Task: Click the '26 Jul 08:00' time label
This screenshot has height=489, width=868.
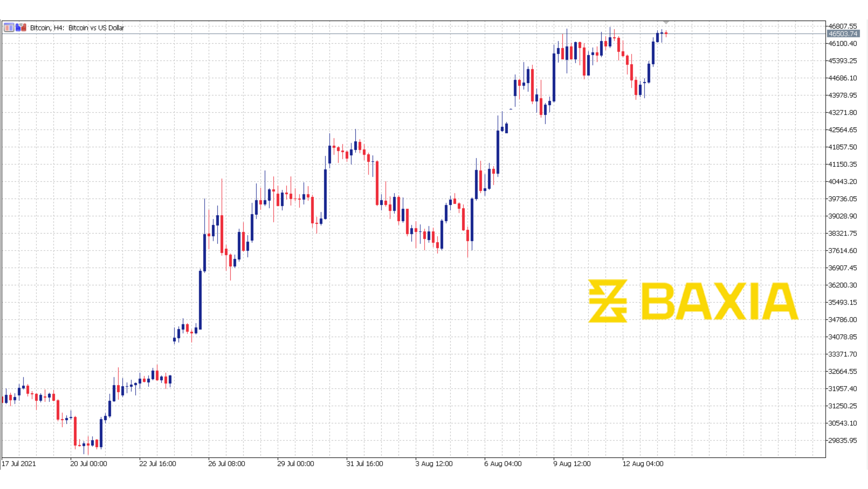Action: pos(226,464)
